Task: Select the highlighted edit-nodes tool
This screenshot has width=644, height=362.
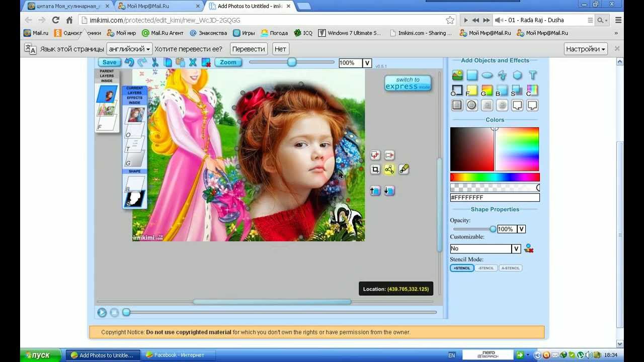Action: point(389,169)
